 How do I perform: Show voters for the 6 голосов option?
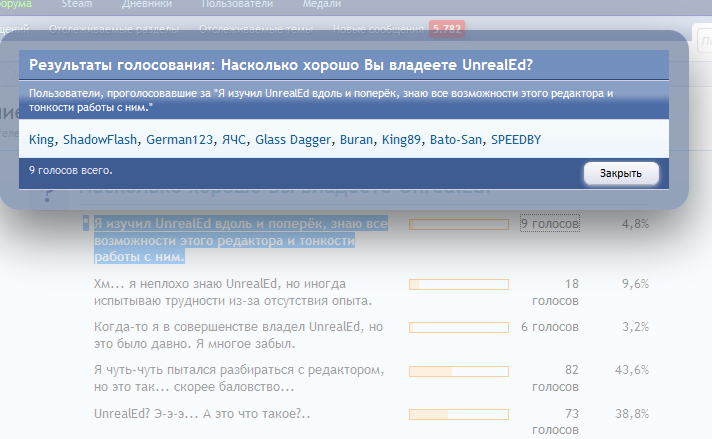(x=550, y=327)
